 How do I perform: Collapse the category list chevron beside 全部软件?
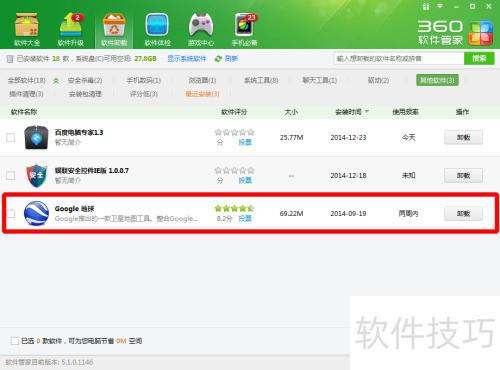tap(56, 80)
